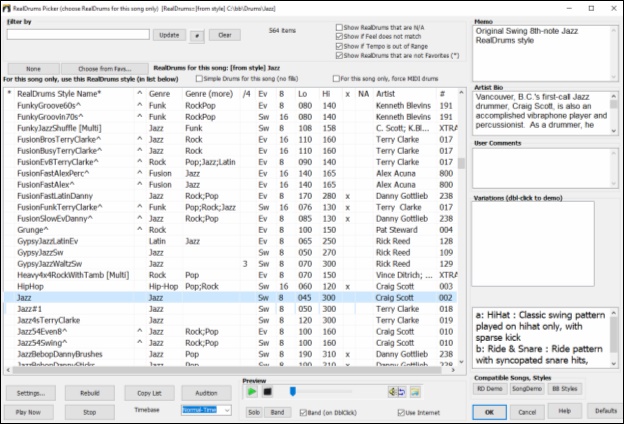The image size is (624, 424).
Task: Select the HipHop style row
Action: point(230,286)
